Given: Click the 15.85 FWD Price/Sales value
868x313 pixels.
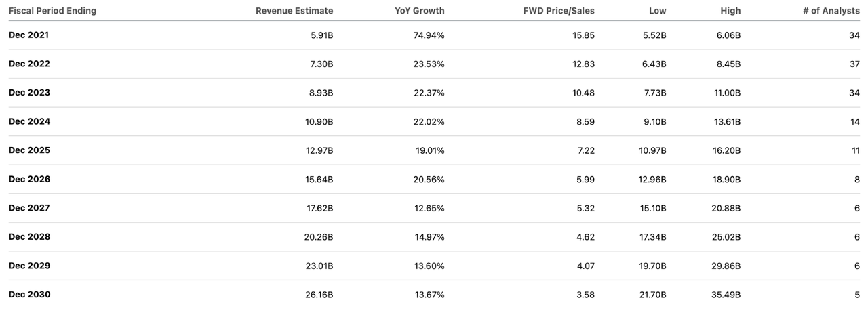Looking at the screenshot, I should click(583, 35).
